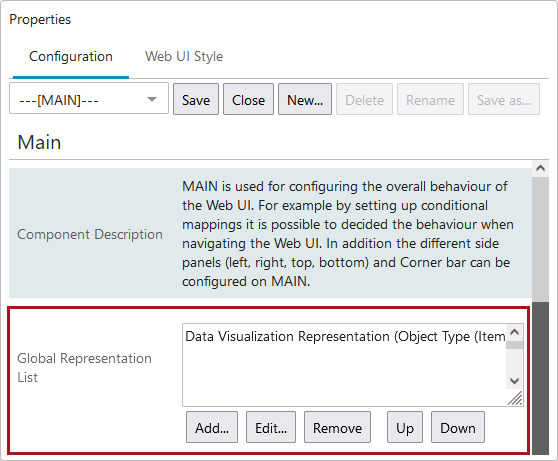Switch to the Configuration tab
The height and width of the screenshot is (461, 558).
click(x=71, y=57)
